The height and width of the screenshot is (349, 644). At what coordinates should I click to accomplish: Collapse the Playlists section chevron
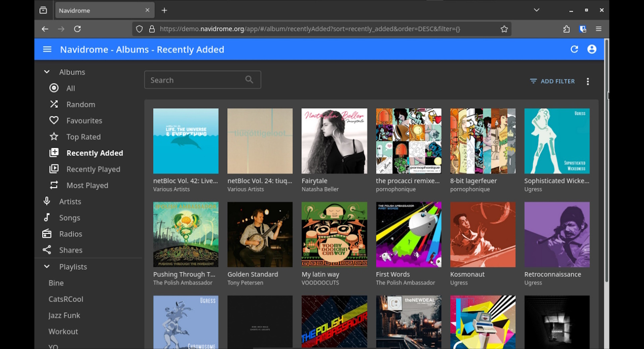pos(47,266)
